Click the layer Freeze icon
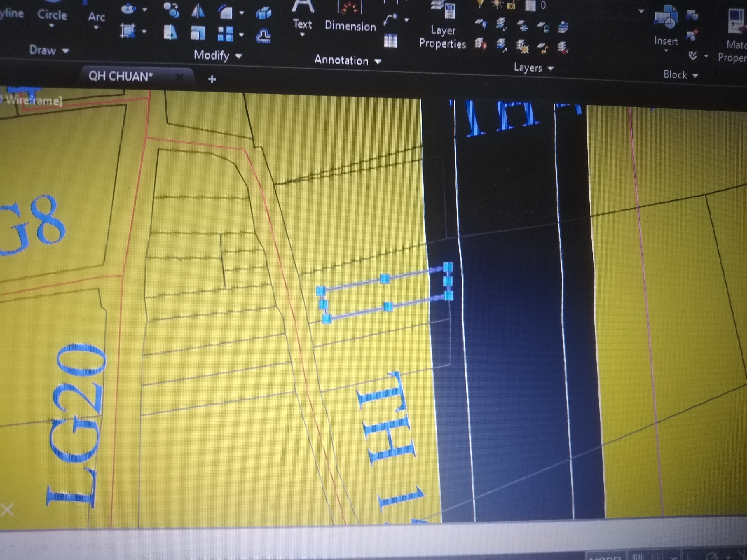Viewport: 747px width, 560px height. click(x=523, y=26)
